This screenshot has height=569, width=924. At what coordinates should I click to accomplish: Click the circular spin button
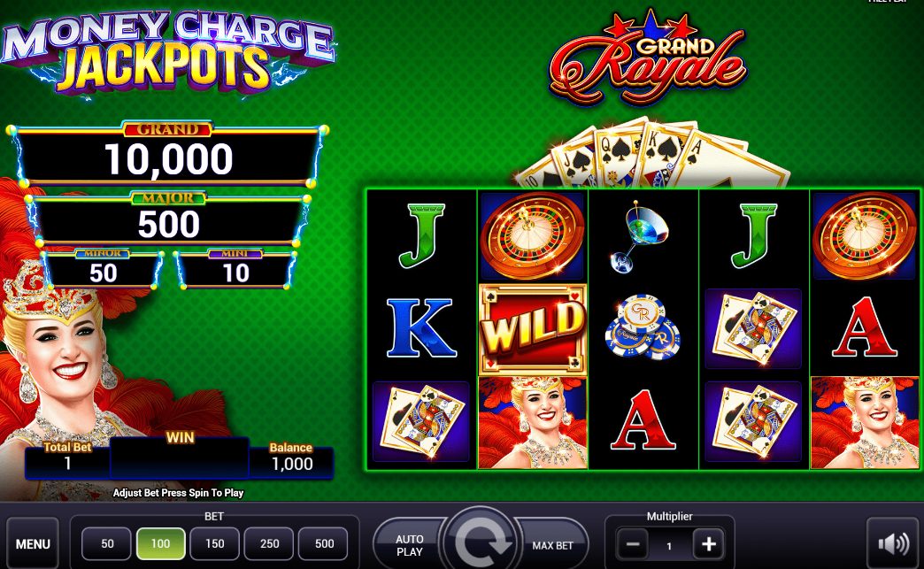pos(481,540)
